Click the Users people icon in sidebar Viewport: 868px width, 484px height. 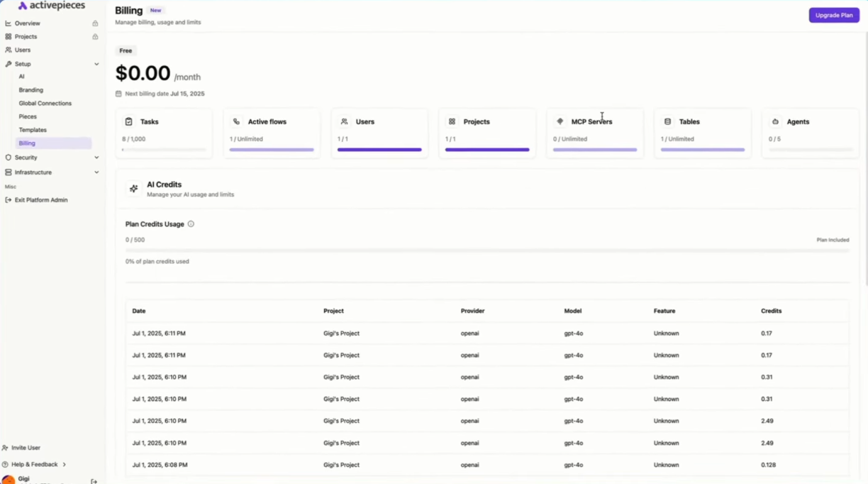[x=9, y=50]
